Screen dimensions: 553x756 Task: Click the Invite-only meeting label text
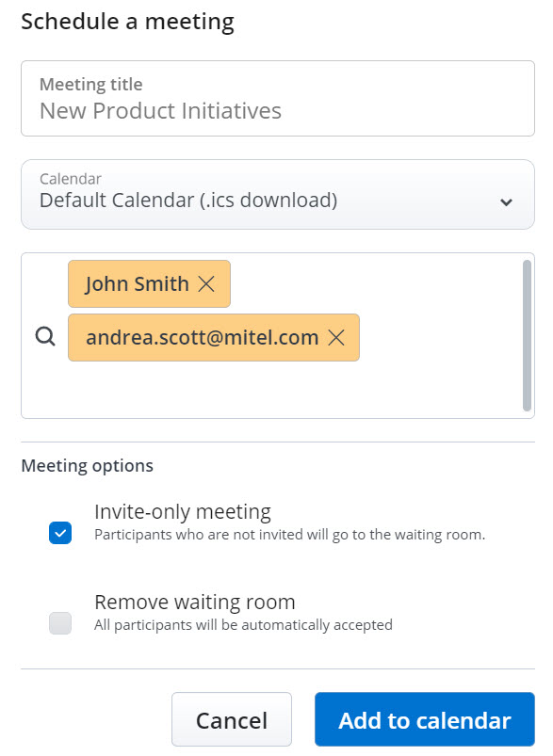click(183, 512)
